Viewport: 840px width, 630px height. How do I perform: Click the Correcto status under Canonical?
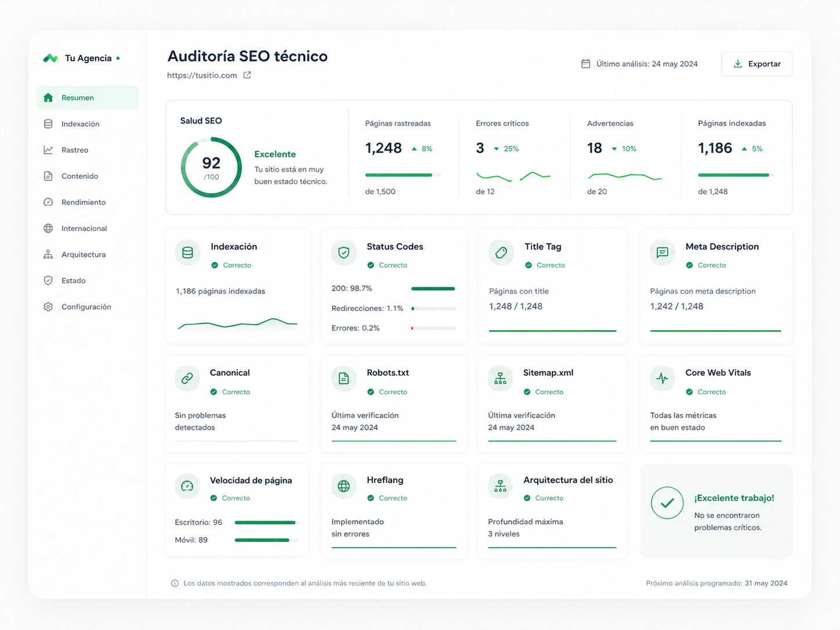pyautogui.click(x=230, y=392)
